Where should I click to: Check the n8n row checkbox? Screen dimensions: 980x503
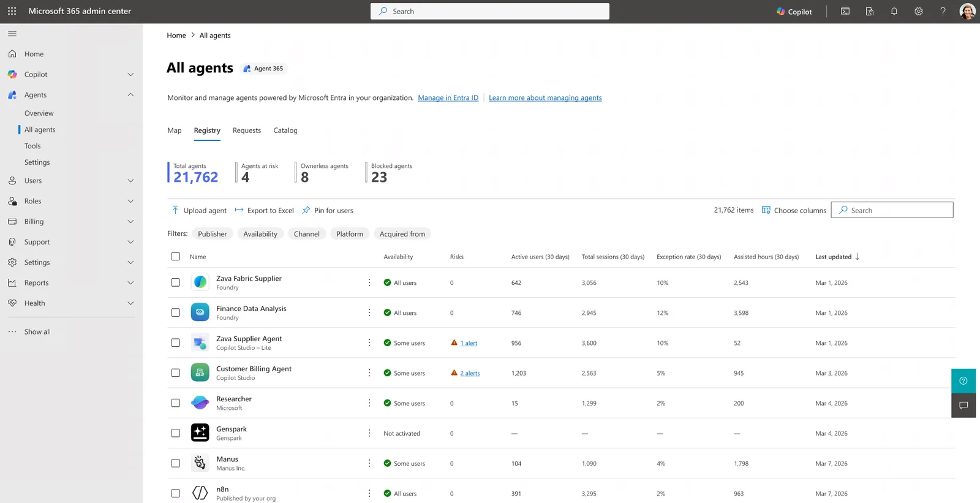pyautogui.click(x=176, y=493)
